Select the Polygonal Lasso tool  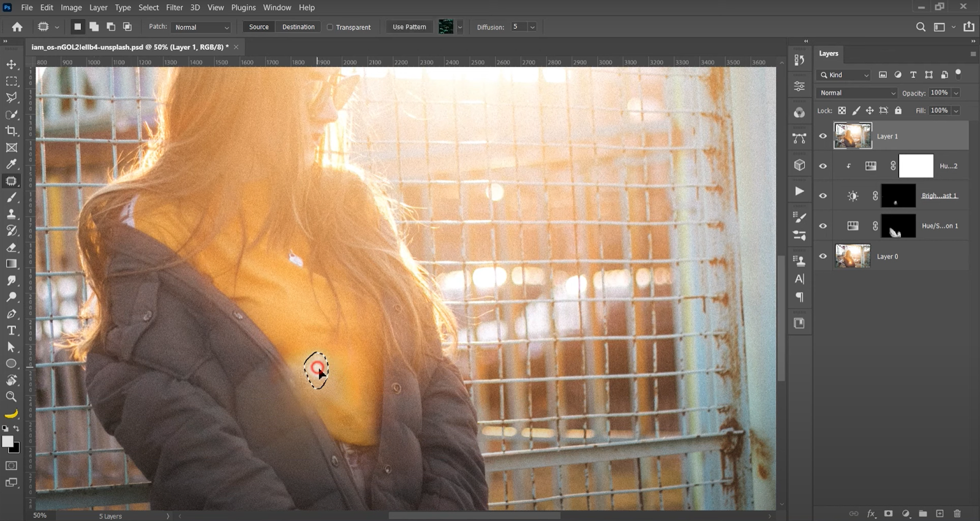tap(12, 97)
